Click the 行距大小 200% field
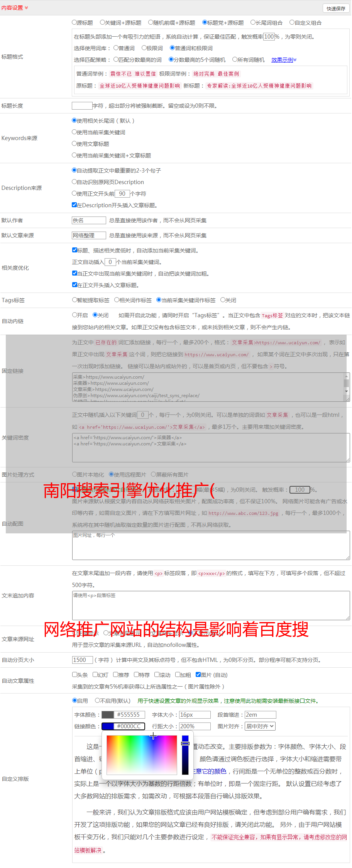The height and width of the screenshot is (868, 352). coord(195,726)
